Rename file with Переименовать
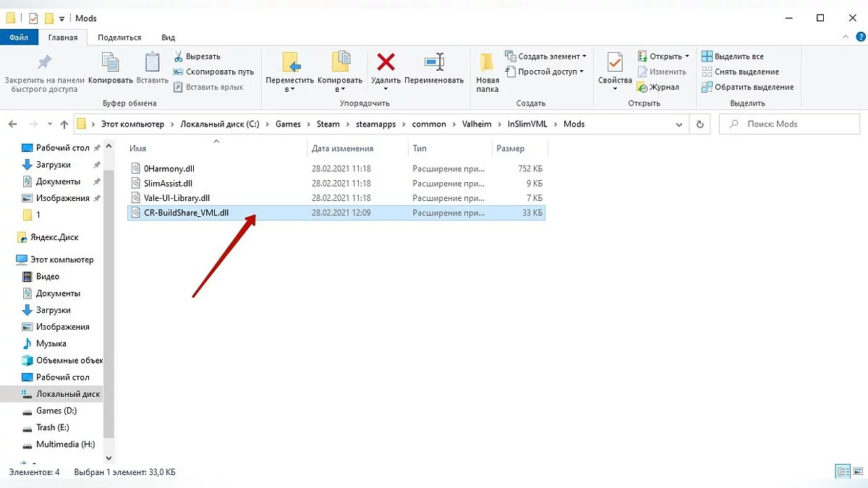 click(x=434, y=69)
